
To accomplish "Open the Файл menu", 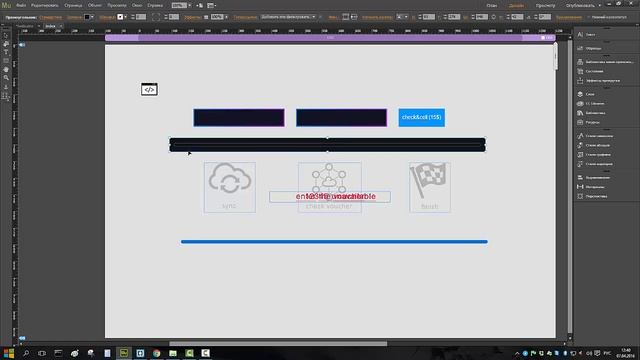I will (21, 6).
